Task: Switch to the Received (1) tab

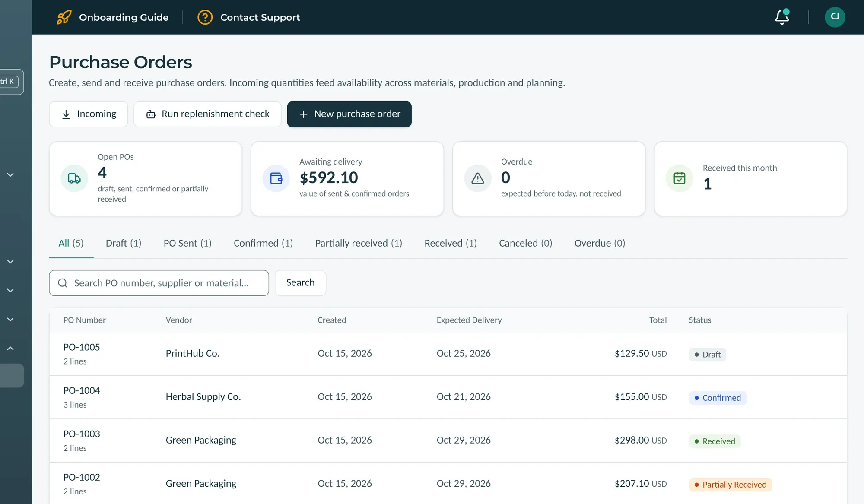Action: click(451, 243)
